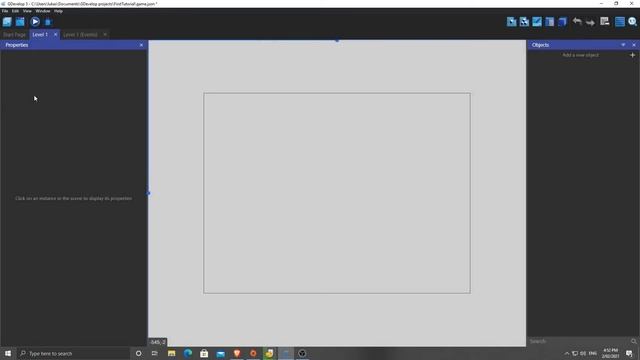The height and width of the screenshot is (360, 640).
Task: Launch Microsoft Edge from taskbar
Action: point(188,353)
